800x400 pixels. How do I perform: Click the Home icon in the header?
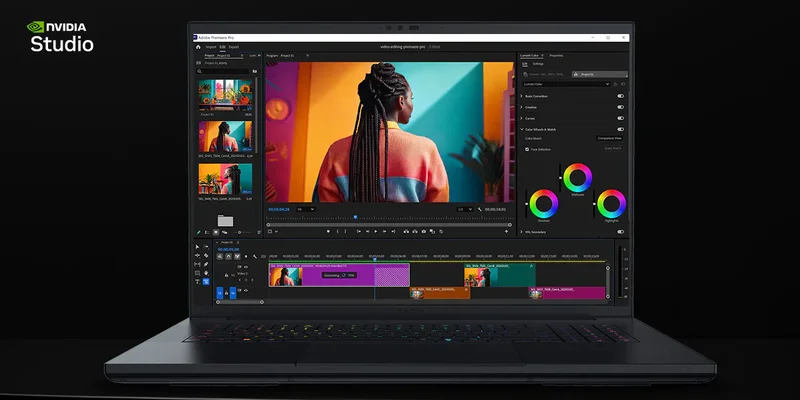click(x=198, y=47)
